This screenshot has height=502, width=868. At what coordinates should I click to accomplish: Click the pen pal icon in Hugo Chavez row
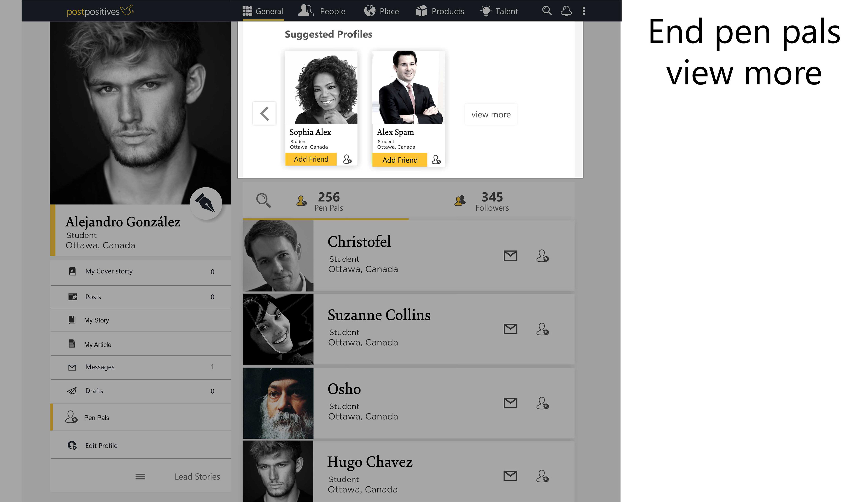click(542, 476)
